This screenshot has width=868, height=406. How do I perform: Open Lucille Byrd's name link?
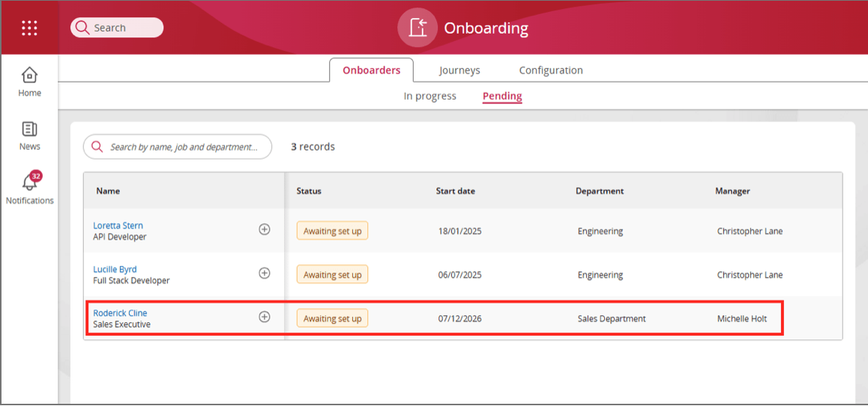(x=115, y=270)
